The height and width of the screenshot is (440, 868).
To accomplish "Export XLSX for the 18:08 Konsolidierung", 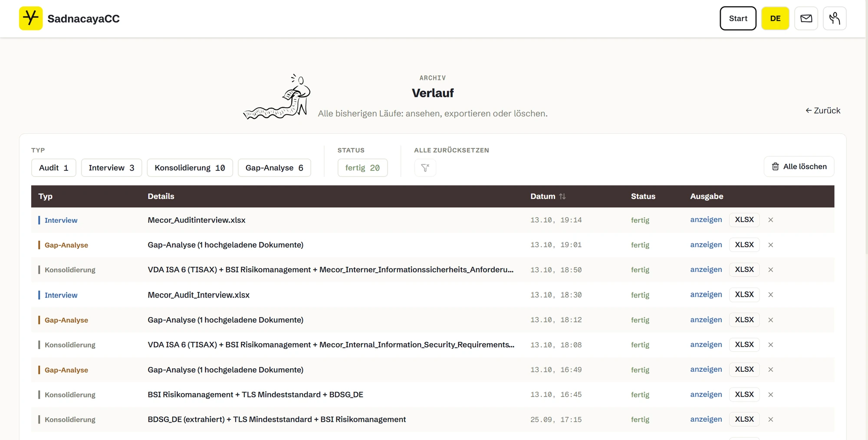I will 744,344.
